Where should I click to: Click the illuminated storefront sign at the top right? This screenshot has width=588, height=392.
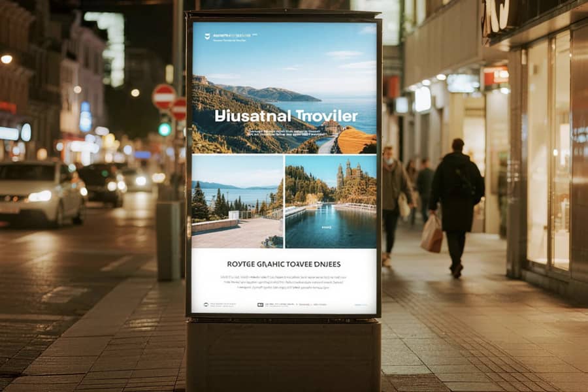[x=496, y=16]
